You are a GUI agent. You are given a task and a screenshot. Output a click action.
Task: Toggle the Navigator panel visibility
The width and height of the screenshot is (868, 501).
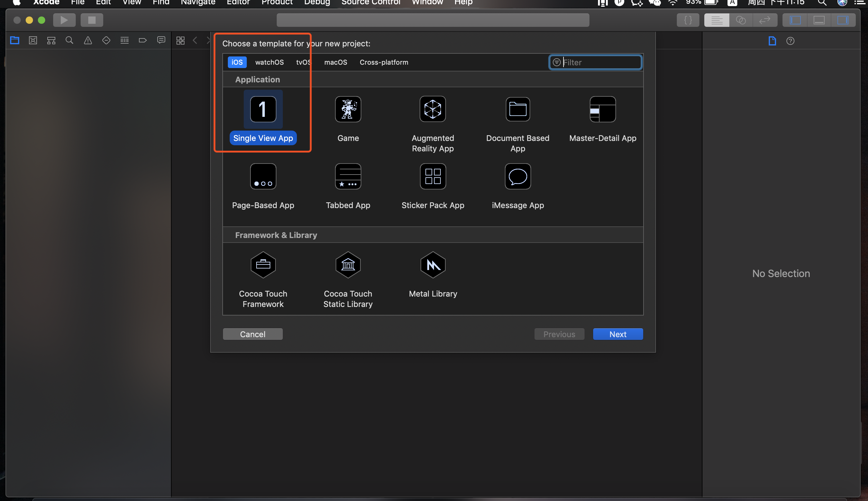795,20
